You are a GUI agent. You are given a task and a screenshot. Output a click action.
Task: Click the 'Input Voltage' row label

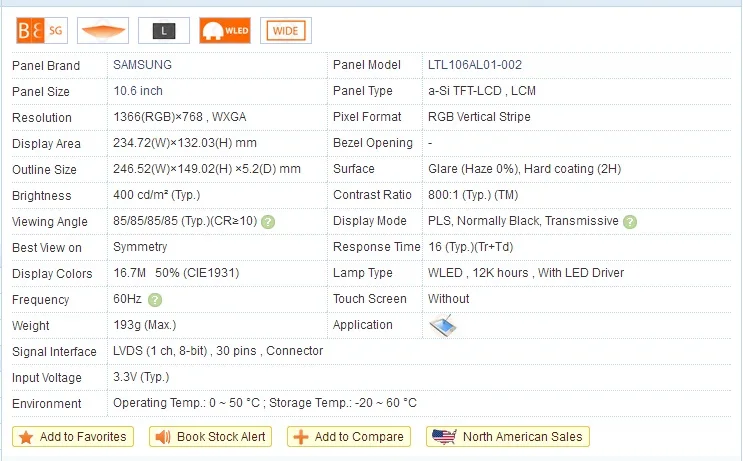point(46,378)
